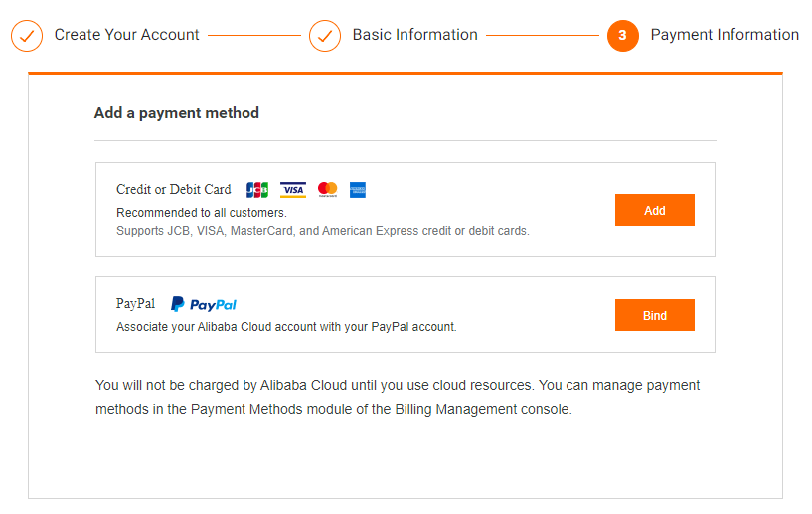The image size is (812, 514).
Task: Go to Basic Information step
Action: point(414,35)
